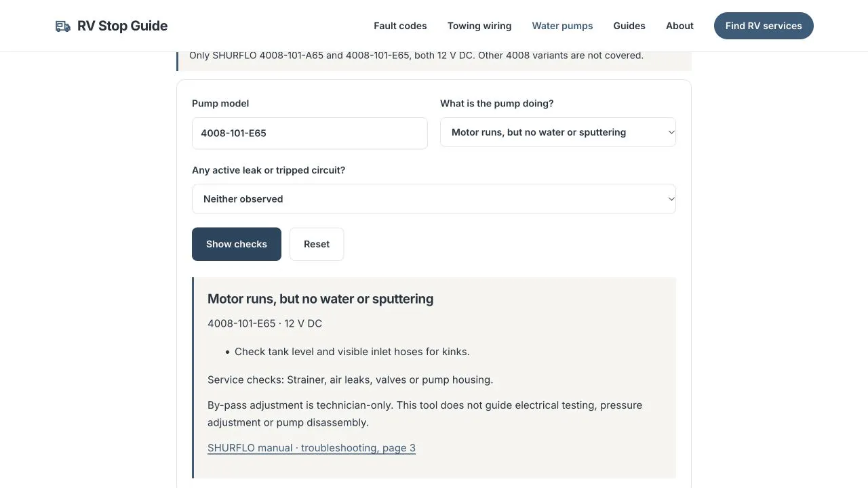Open the SHURFLO manual troubleshooting page 3 link

[311, 448]
